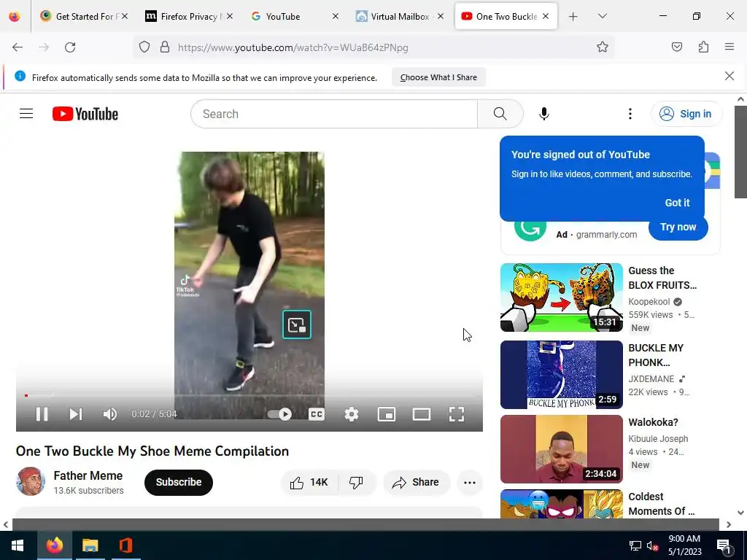
Task: Open Coldest Moments Of video title
Action: [661, 504]
